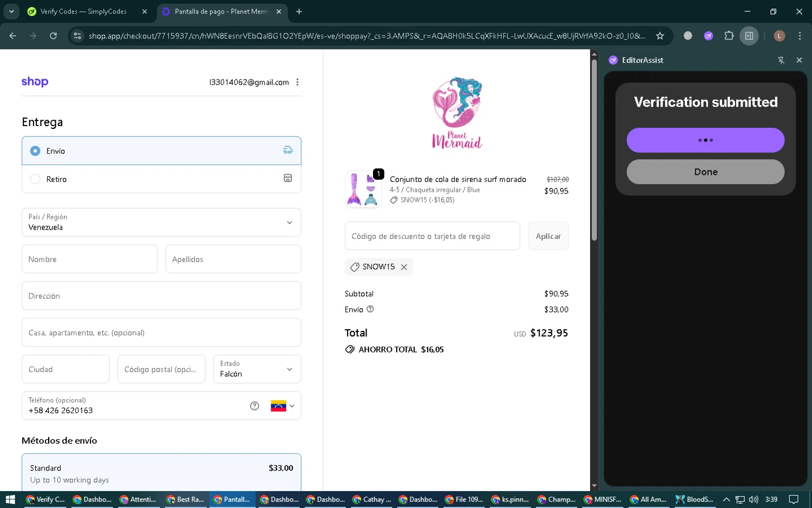812x508 pixels.
Task: Open the tab search dropdown arrow
Action: click(11, 11)
